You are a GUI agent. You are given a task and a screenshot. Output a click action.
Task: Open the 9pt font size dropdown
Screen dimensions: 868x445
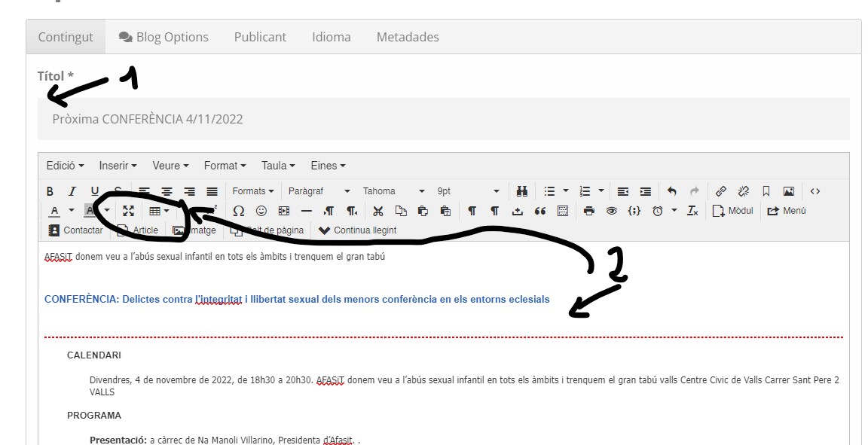pyautogui.click(x=467, y=191)
